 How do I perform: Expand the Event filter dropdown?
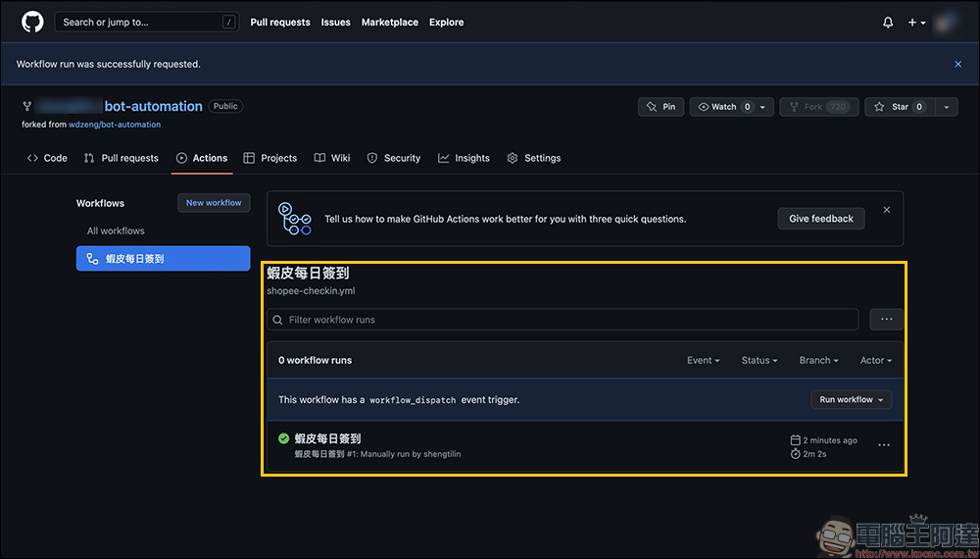tap(703, 361)
